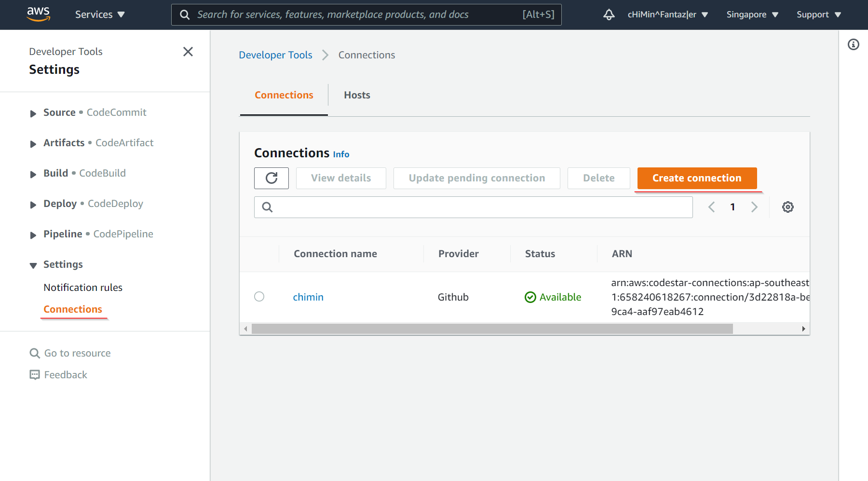The image size is (868, 481).
Task: Open the Services menu
Action: pos(100,14)
